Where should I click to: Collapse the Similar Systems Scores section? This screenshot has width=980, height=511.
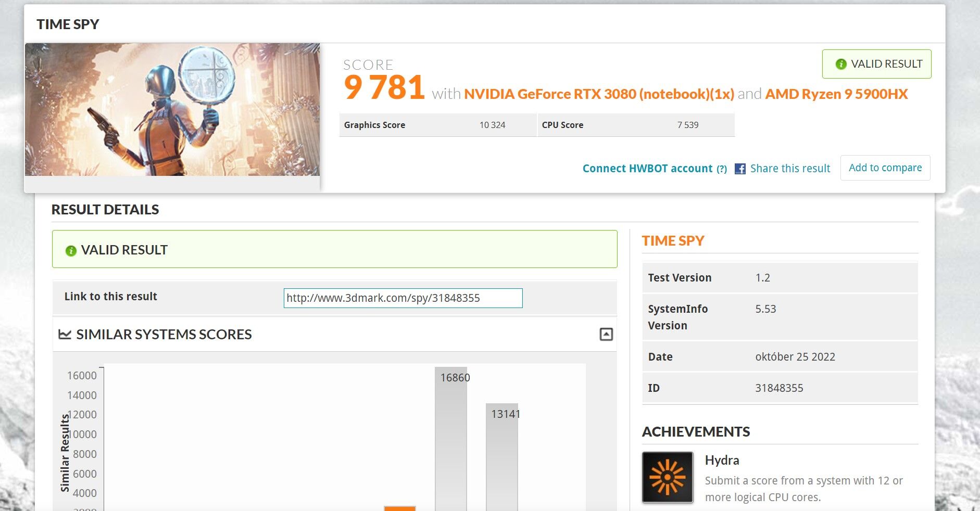click(x=606, y=334)
